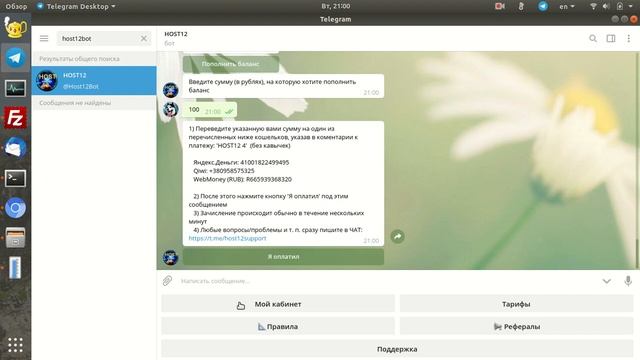The width and height of the screenshot is (640, 360).
Task: Open the Terminal from the dock
Action: (x=15, y=178)
